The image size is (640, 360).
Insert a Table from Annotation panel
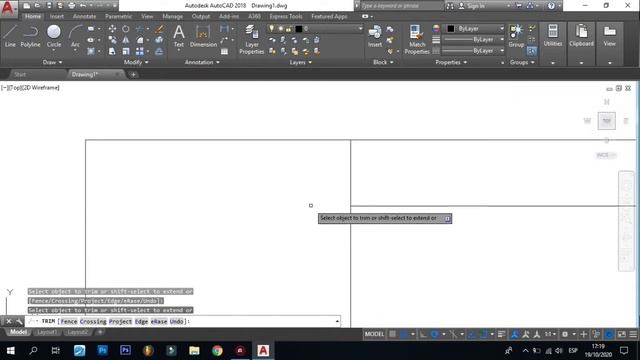[224, 51]
